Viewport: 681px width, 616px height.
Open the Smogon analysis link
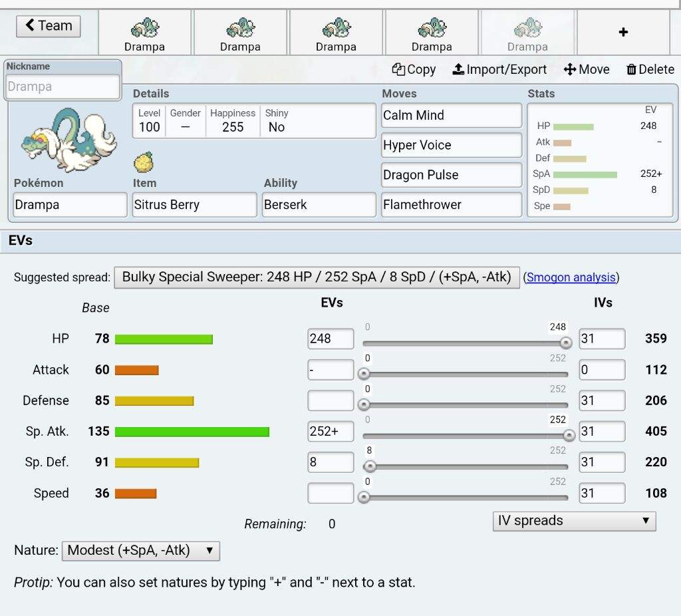pyautogui.click(x=571, y=277)
